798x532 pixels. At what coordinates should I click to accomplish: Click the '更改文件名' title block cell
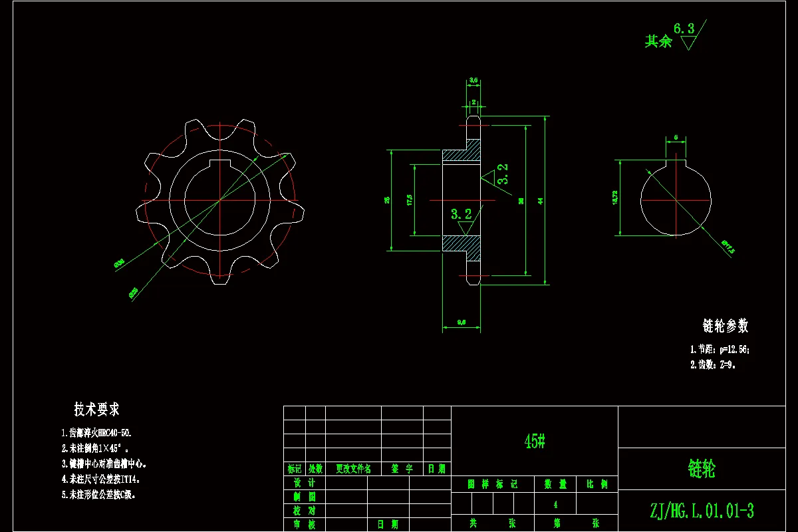pos(353,469)
